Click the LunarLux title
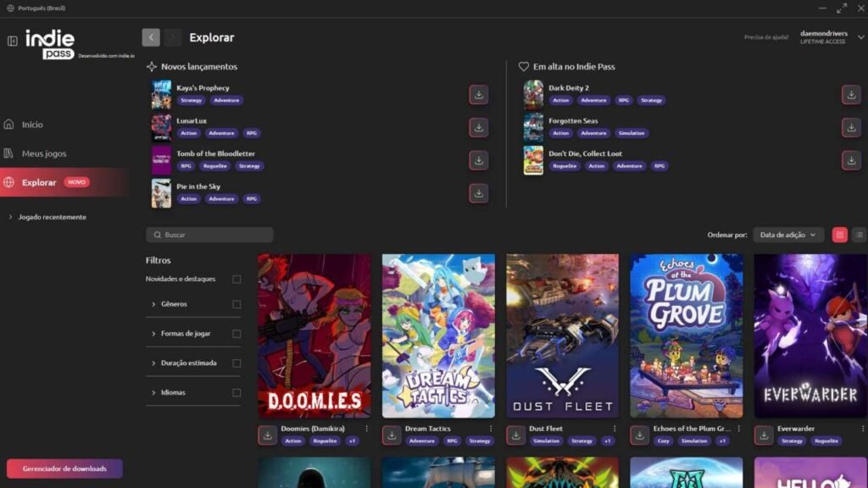 pyautogui.click(x=192, y=120)
